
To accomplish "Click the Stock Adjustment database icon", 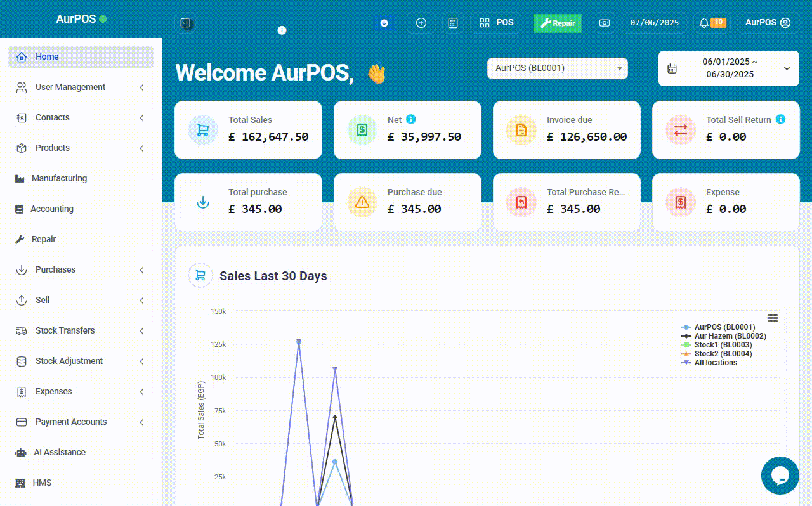I will tap(22, 361).
